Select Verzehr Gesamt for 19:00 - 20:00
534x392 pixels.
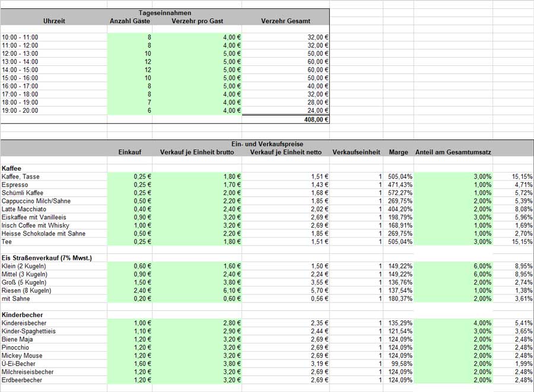[286, 110]
